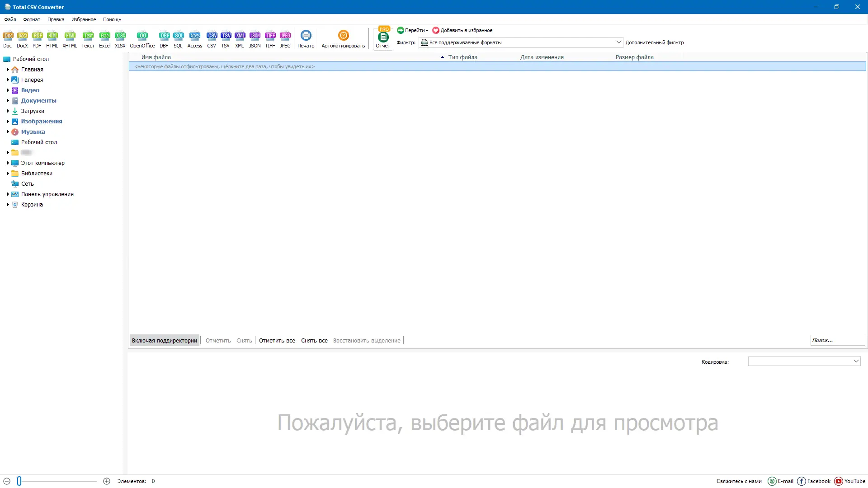Click Отметить все to mark all files

coord(277,340)
